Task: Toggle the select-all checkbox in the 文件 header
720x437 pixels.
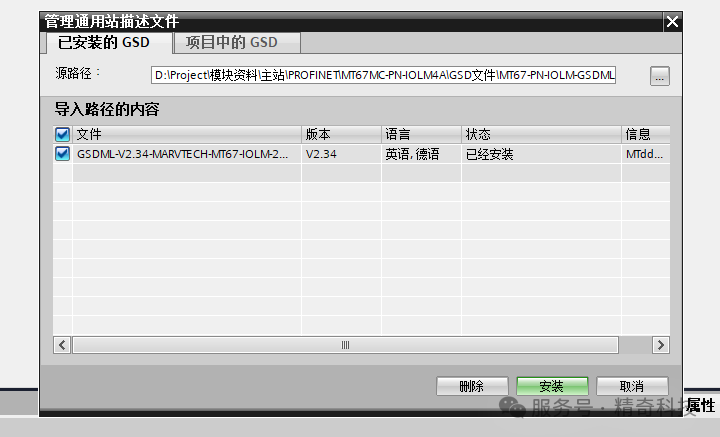Action: (x=62, y=134)
